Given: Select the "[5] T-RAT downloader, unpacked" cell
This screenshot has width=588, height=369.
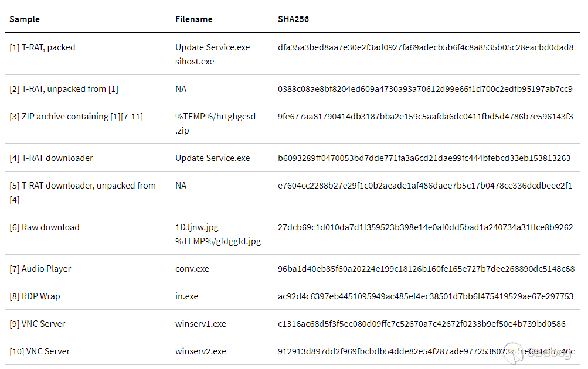Looking at the screenshot, I should pos(83,186).
